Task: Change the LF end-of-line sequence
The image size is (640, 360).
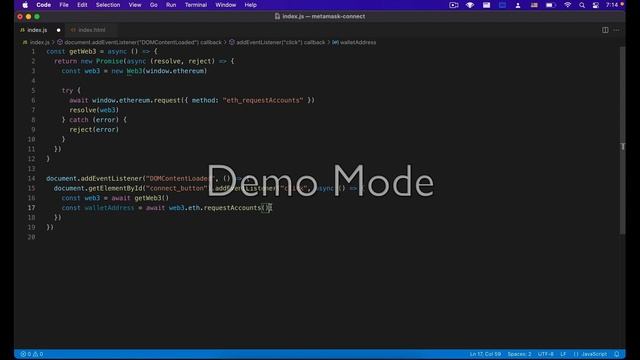Action: (563, 354)
